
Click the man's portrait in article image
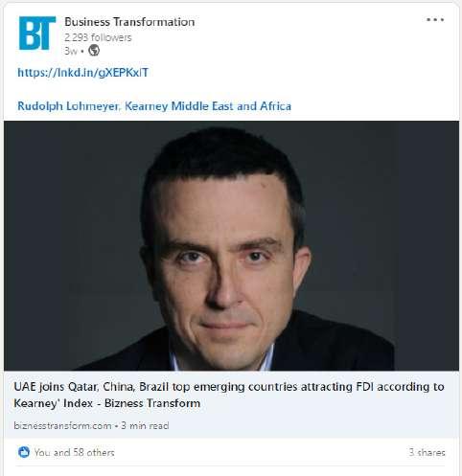[x=223, y=249]
